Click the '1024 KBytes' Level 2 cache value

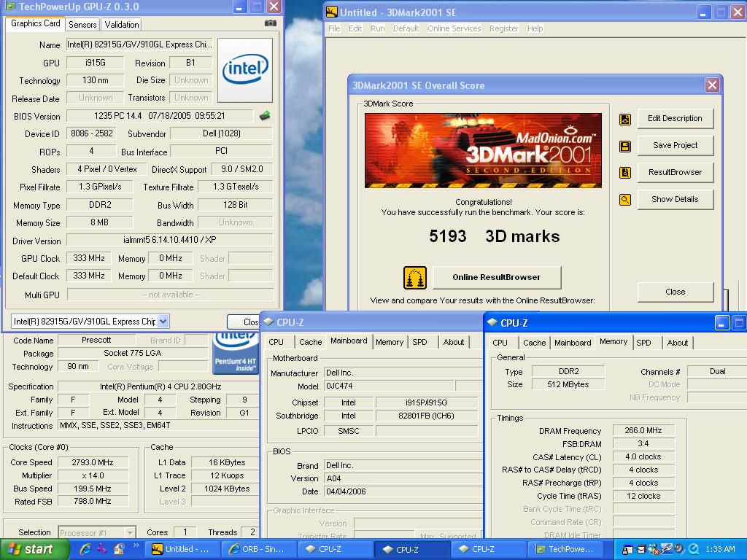click(227, 489)
